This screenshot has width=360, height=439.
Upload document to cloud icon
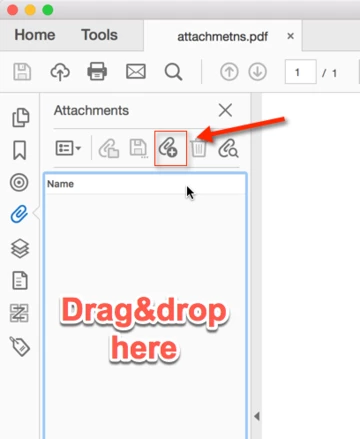tap(60, 72)
